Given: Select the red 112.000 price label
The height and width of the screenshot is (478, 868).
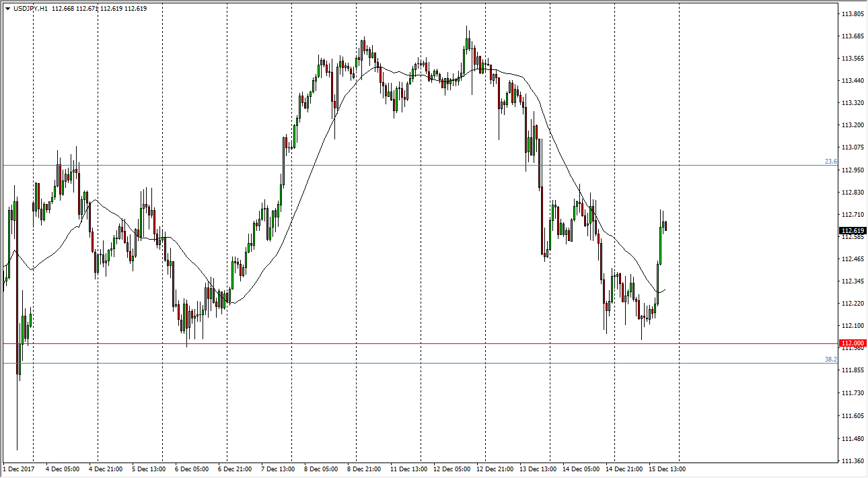Looking at the screenshot, I should point(853,343).
